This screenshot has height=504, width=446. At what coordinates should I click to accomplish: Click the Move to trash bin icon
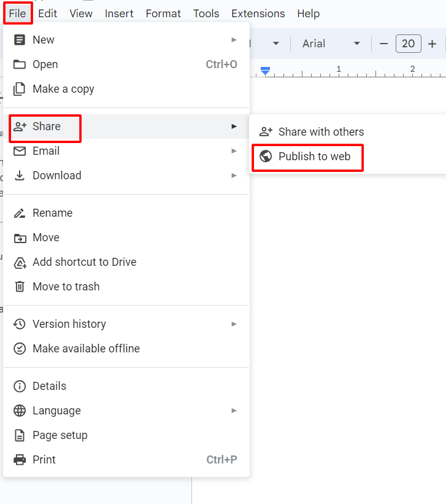tap(20, 287)
